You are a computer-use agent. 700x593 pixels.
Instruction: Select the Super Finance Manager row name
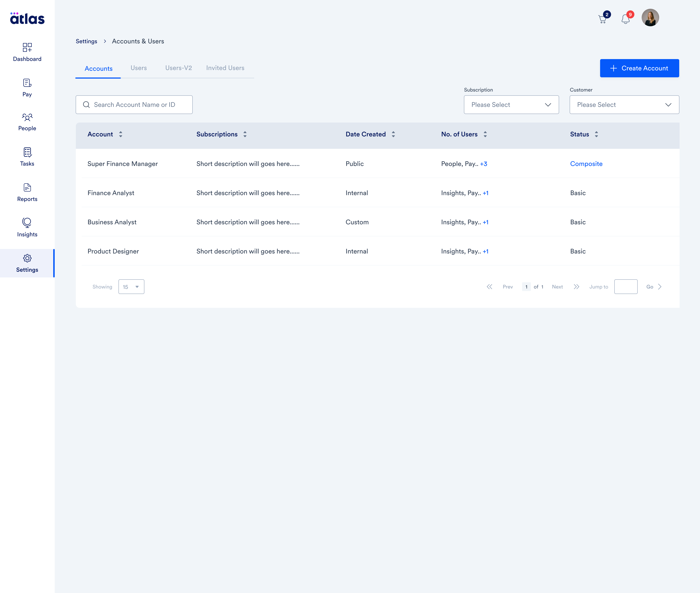click(x=122, y=164)
